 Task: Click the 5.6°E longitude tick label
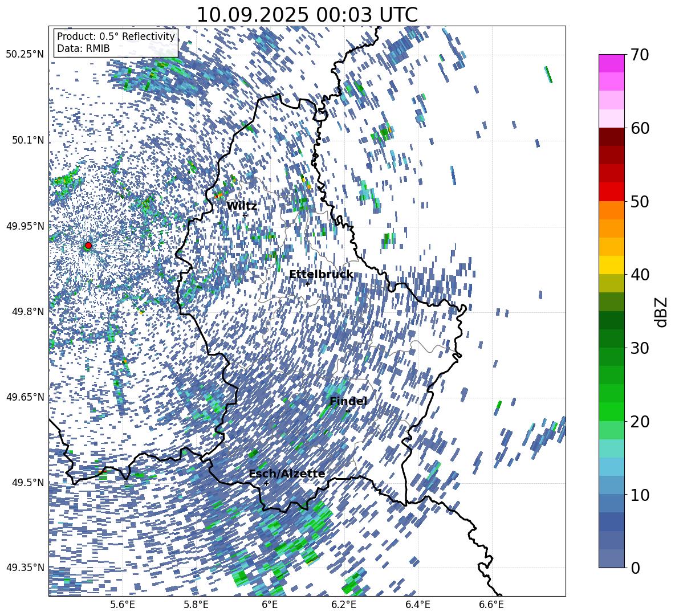coord(122,604)
